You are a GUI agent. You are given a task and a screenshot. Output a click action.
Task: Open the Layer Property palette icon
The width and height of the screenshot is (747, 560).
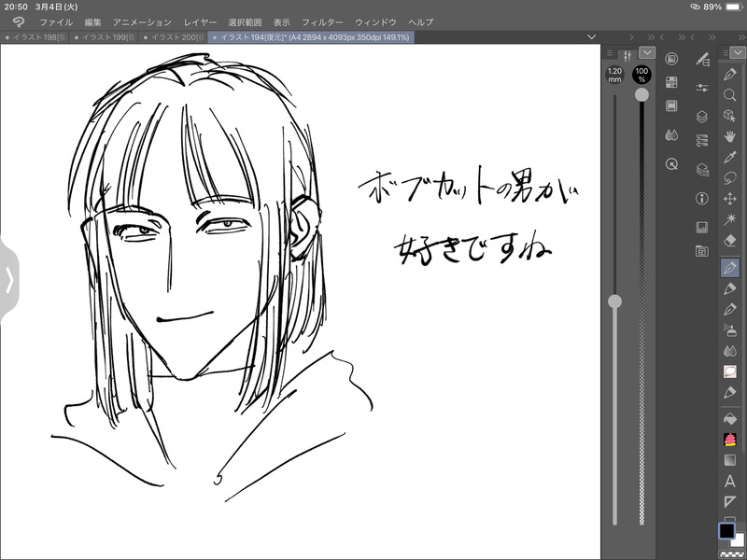pos(702,141)
